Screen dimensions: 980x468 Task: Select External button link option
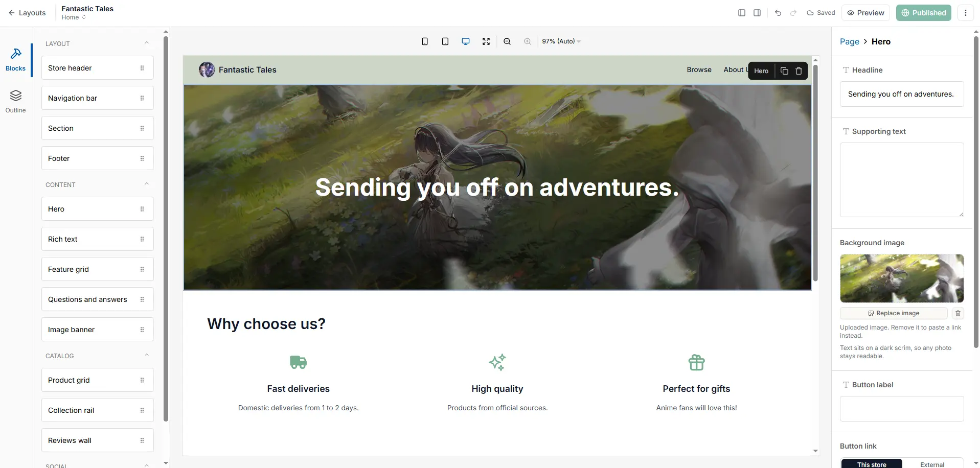pyautogui.click(x=932, y=464)
